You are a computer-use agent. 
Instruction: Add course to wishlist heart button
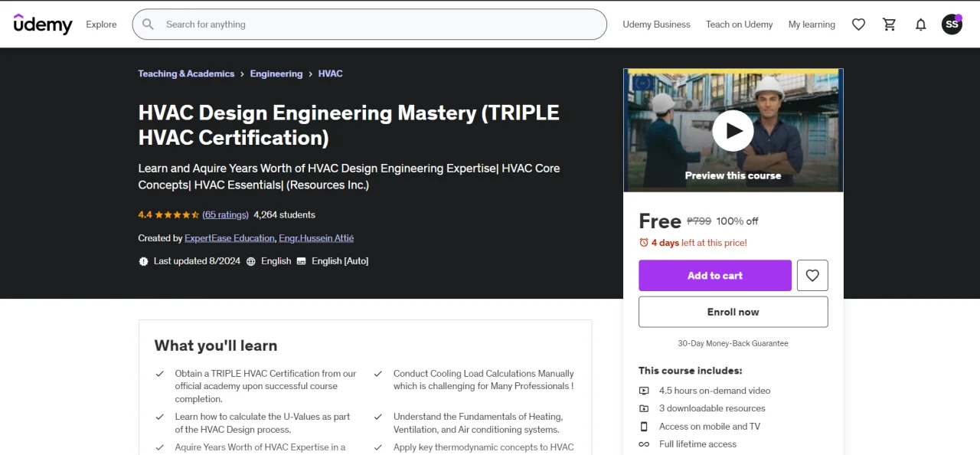click(x=812, y=276)
